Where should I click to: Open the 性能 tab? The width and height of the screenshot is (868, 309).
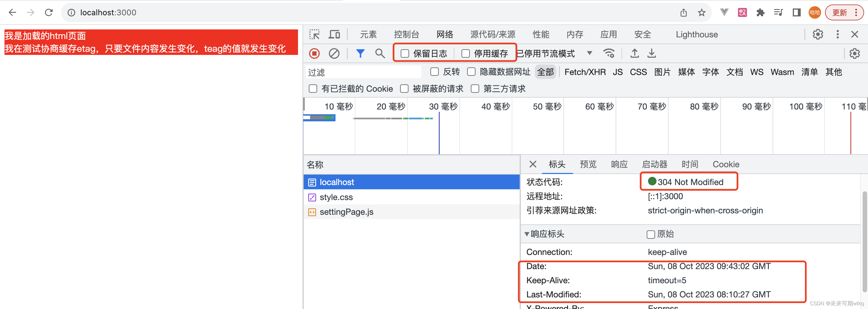pyautogui.click(x=541, y=35)
